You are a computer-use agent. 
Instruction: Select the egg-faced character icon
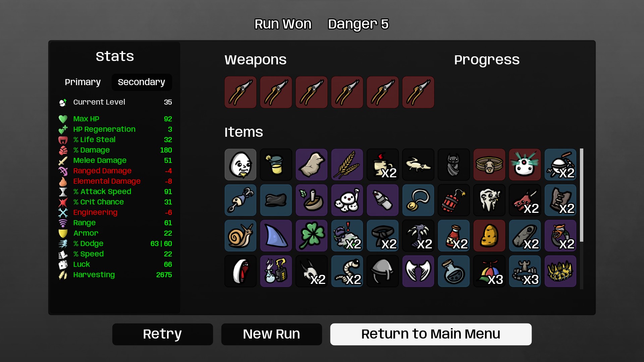tap(240, 165)
